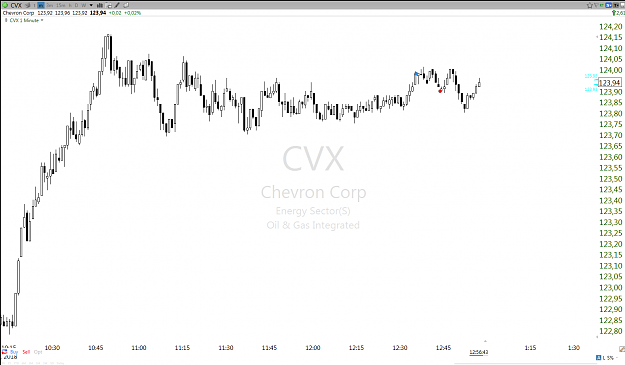This screenshot has height=365, width=625.
Task: Click the 5% margin setting at bottom right
Action: click(610, 358)
